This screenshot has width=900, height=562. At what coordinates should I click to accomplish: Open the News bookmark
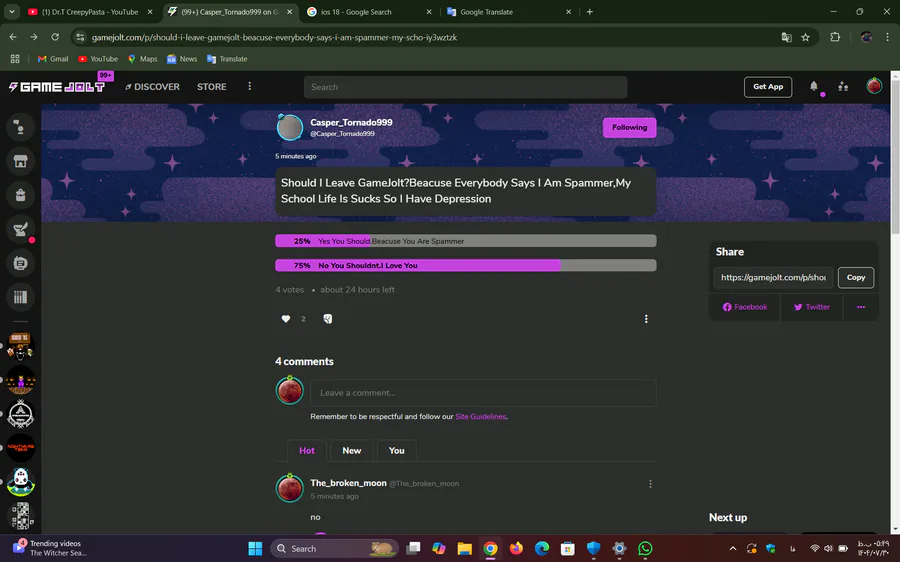point(182,59)
